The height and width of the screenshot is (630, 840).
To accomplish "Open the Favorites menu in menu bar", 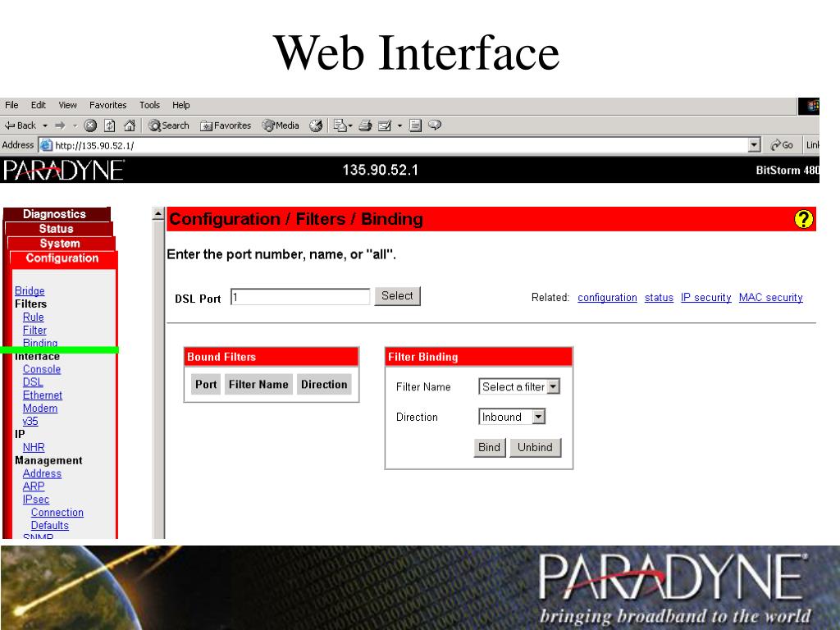I will pyautogui.click(x=107, y=105).
